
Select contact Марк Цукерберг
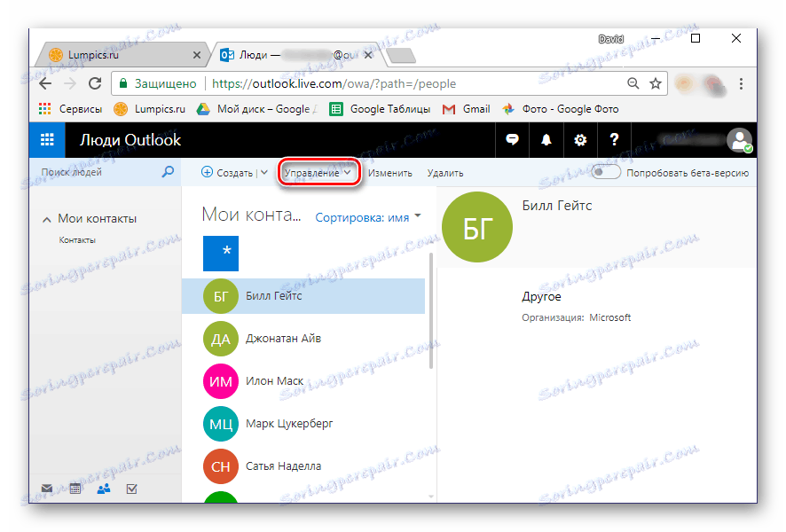coord(303,424)
